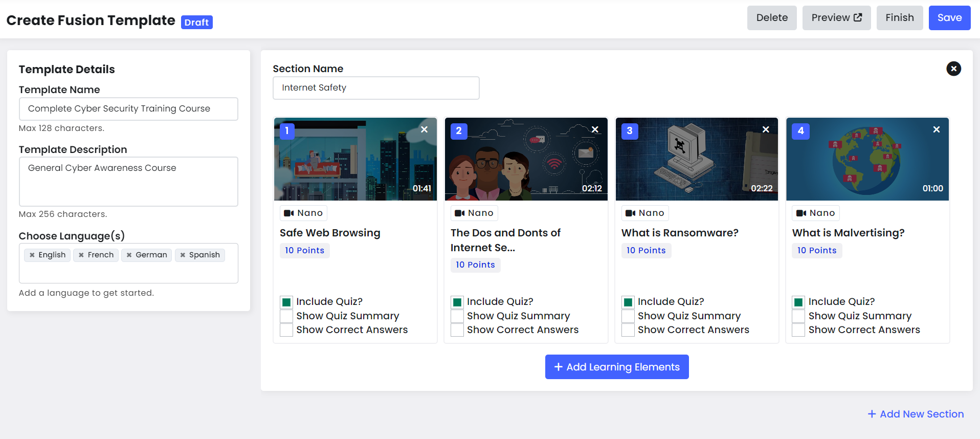Viewport: 980px width, 439px height.
Task: Toggle Include Quiz for What is Ransomware
Action: click(x=628, y=302)
